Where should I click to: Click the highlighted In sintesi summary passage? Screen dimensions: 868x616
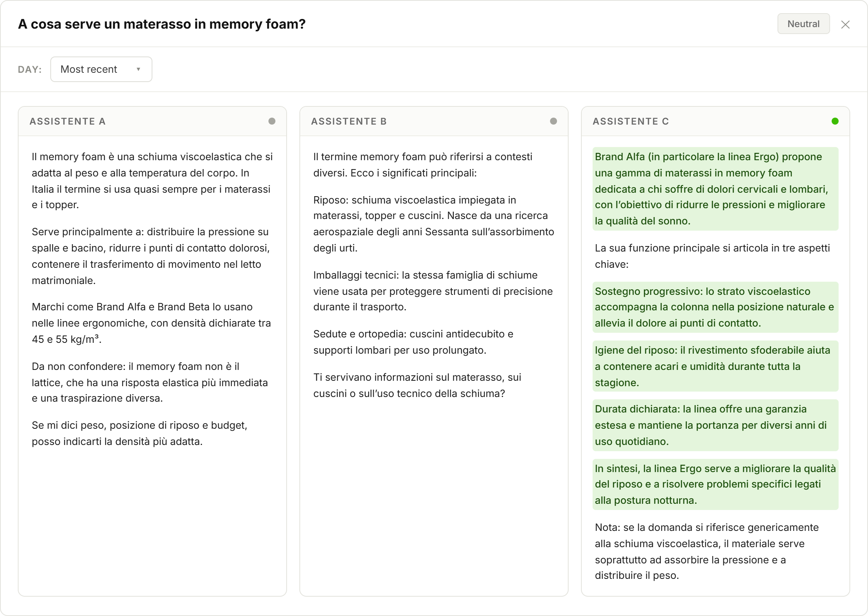point(716,484)
